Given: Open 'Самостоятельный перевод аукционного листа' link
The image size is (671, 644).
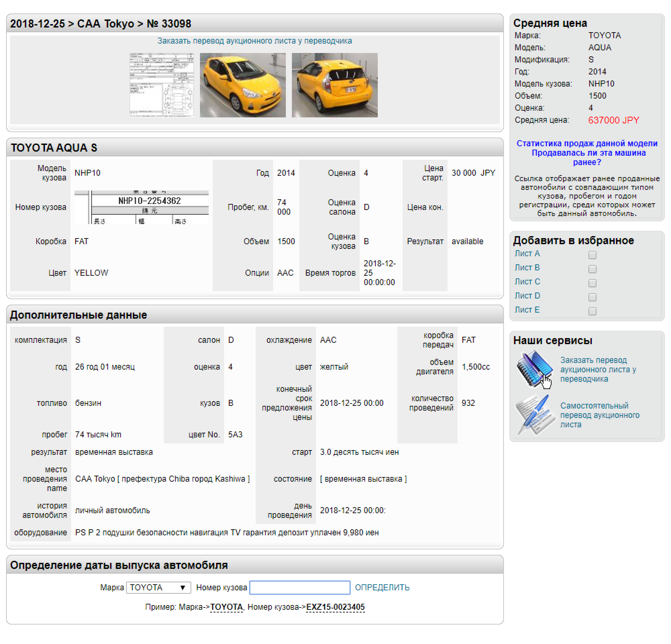Looking at the screenshot, I should point(600,415).
